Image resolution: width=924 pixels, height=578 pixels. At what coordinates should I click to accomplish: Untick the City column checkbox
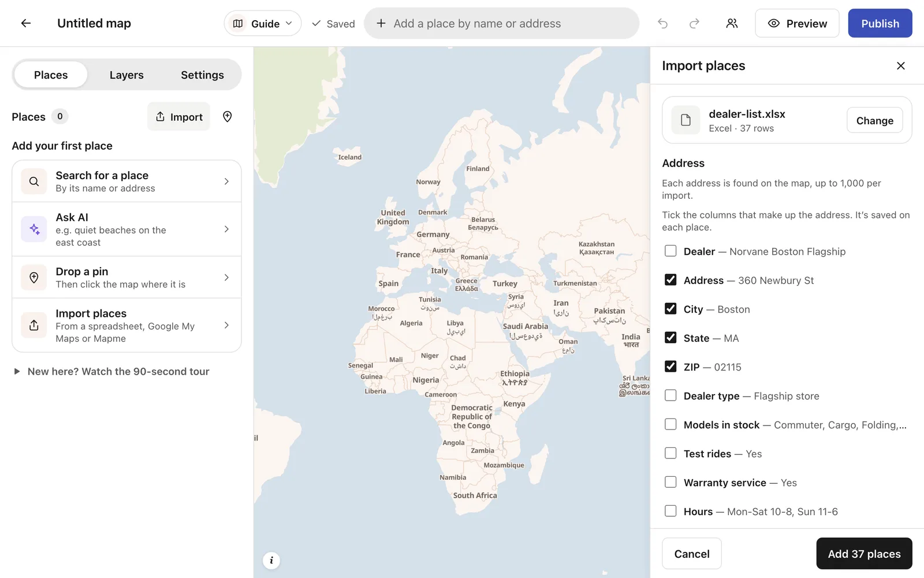click(x=670, y=309)
